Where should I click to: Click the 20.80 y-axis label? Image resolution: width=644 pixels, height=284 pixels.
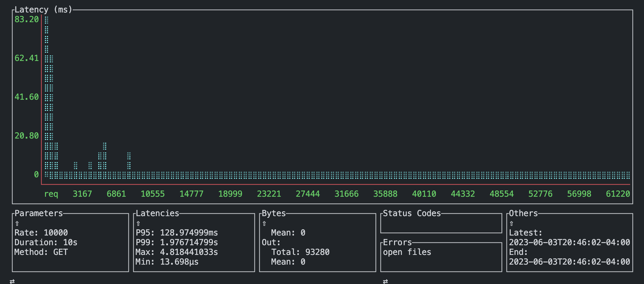point(27,136)
